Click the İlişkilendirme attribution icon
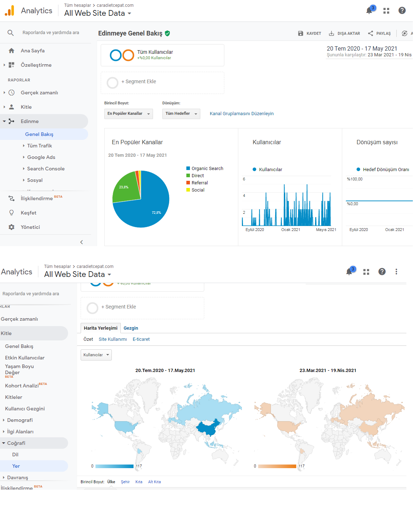Viewport: 420px width, 518px height. [x=11, y=198]
